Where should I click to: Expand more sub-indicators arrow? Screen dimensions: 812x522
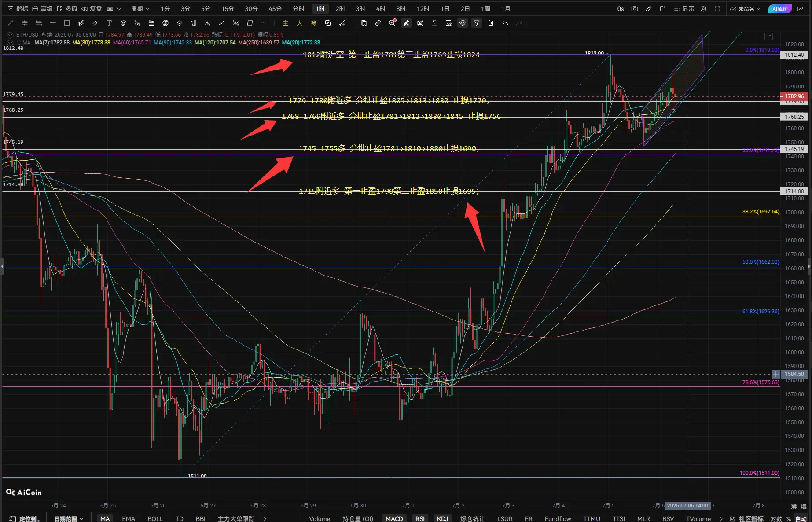point(721,518)
